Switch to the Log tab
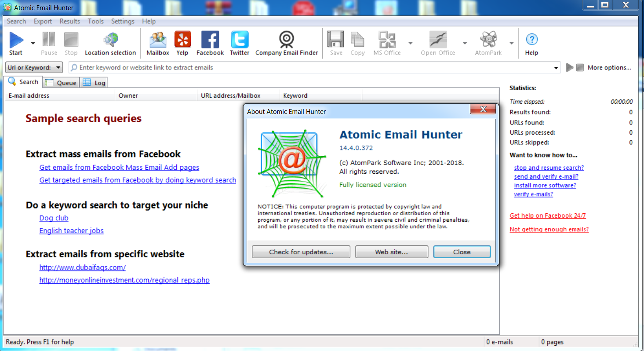Viewport: 644px width, 351px height. click(95, 83)
